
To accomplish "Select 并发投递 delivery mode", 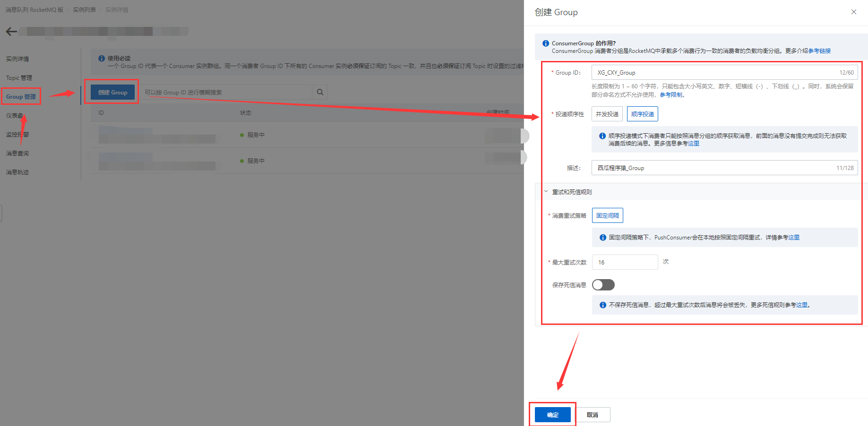I will (607, 113).
